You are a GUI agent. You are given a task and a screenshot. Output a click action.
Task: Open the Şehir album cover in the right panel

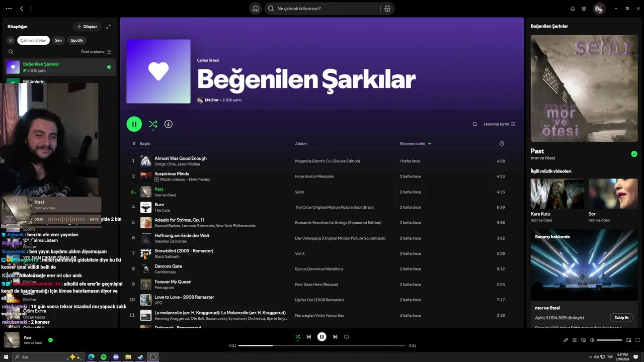tap(584, 88)
